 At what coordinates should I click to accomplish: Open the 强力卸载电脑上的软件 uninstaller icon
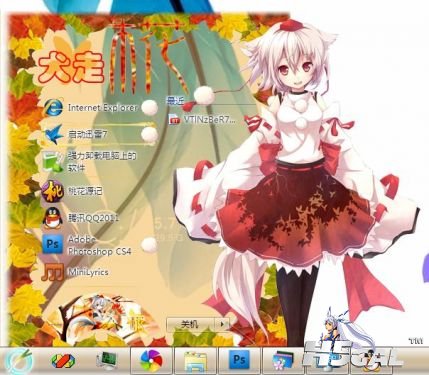pyautogui.click(x=53, y=162)
